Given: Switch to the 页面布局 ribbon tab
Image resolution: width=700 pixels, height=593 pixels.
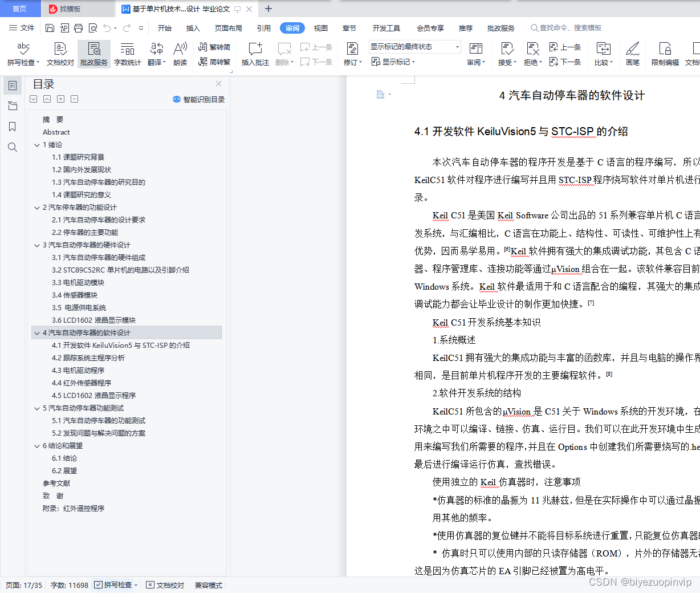Looking at the screenshot, I should 229,28.
